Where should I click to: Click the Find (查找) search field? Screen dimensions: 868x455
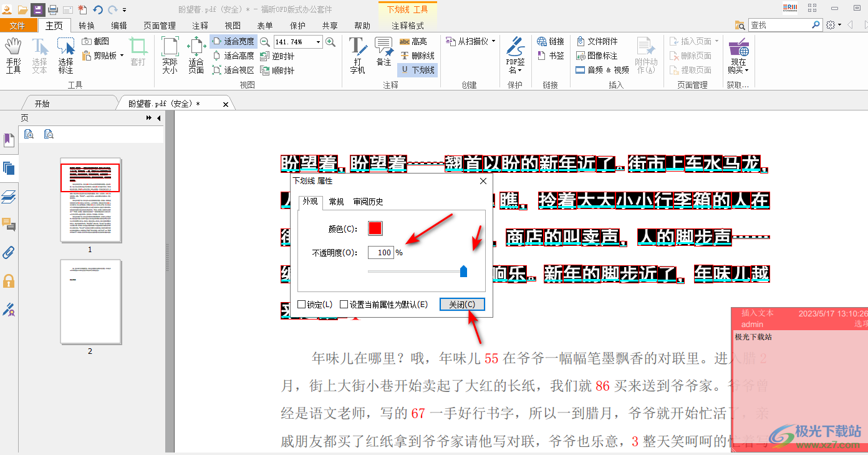pyautogui.click(x=779, y=25)
